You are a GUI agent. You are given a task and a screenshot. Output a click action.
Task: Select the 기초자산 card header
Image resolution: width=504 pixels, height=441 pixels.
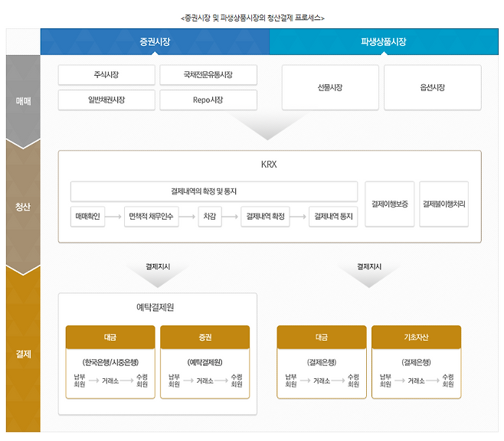point(416,337)
